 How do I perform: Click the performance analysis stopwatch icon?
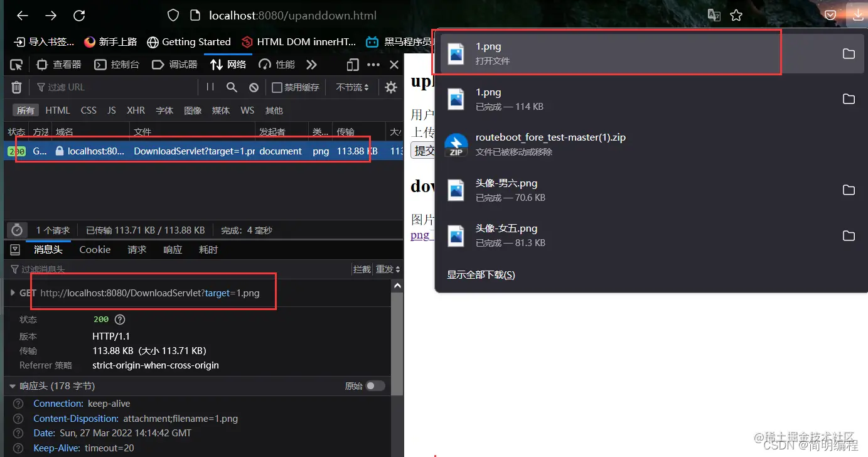click(17, 230)
